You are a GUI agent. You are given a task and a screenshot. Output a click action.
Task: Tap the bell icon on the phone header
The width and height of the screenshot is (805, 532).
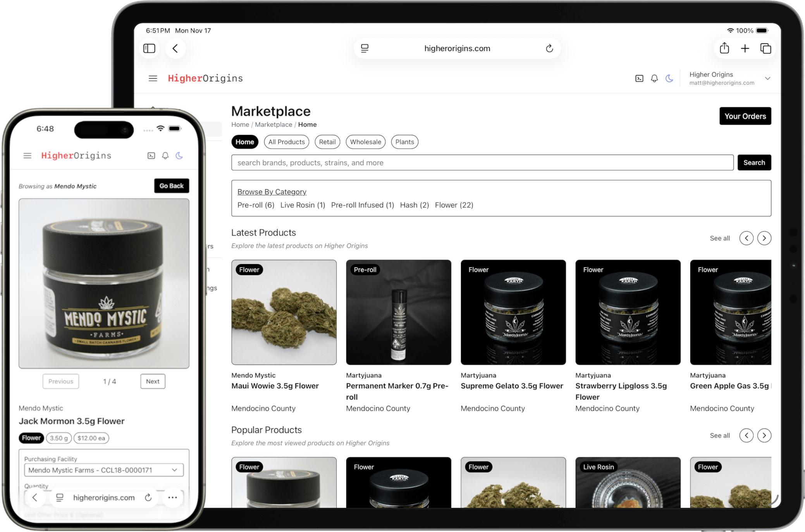[x=165, y=155]
